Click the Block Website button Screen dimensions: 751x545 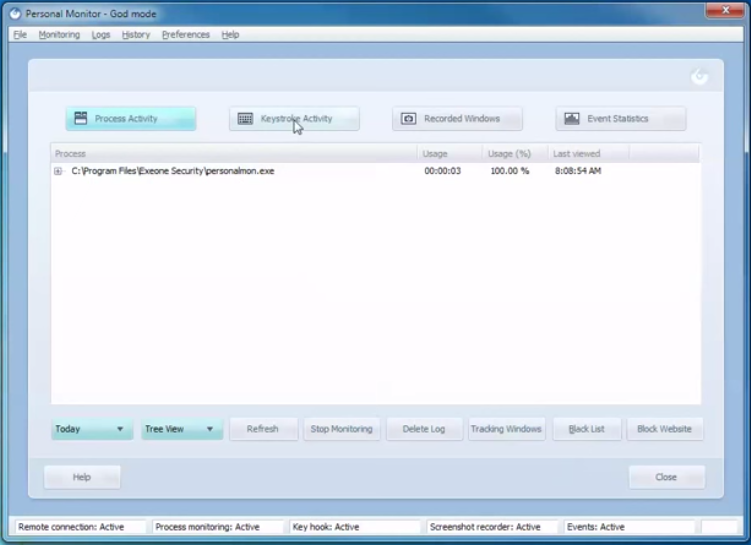pyautogui.click(x=664, y=429)
